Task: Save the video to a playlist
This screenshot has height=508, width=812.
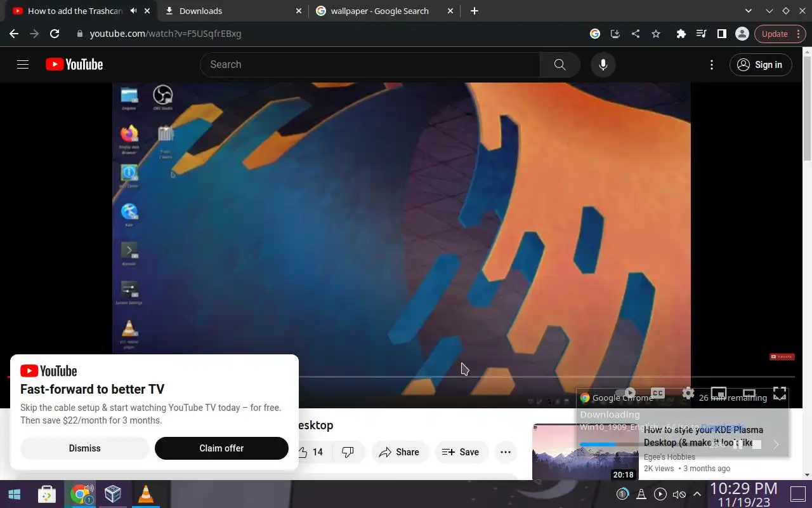Action: click(x=461, y=452)
